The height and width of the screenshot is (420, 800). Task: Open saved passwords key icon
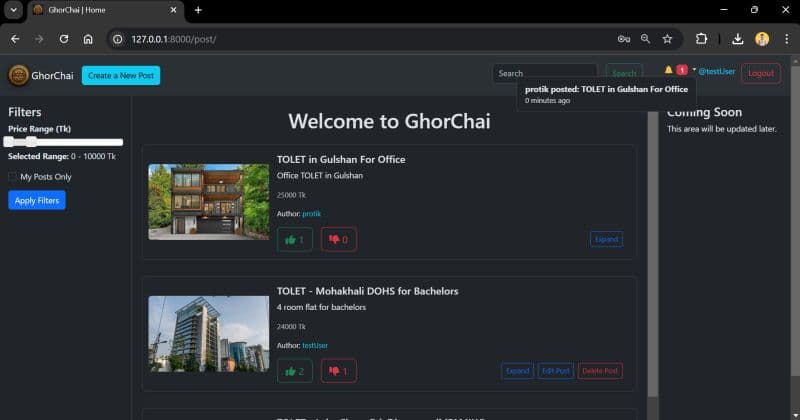coord(623,39)
